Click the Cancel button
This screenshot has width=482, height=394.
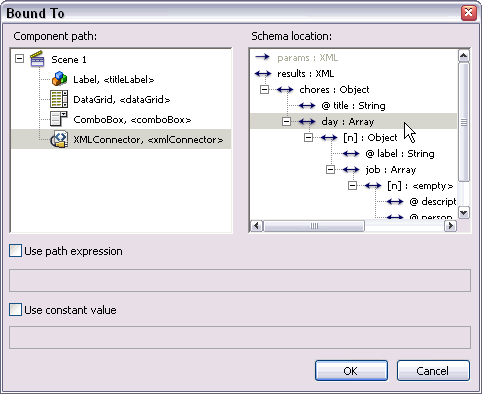point(433,370)
